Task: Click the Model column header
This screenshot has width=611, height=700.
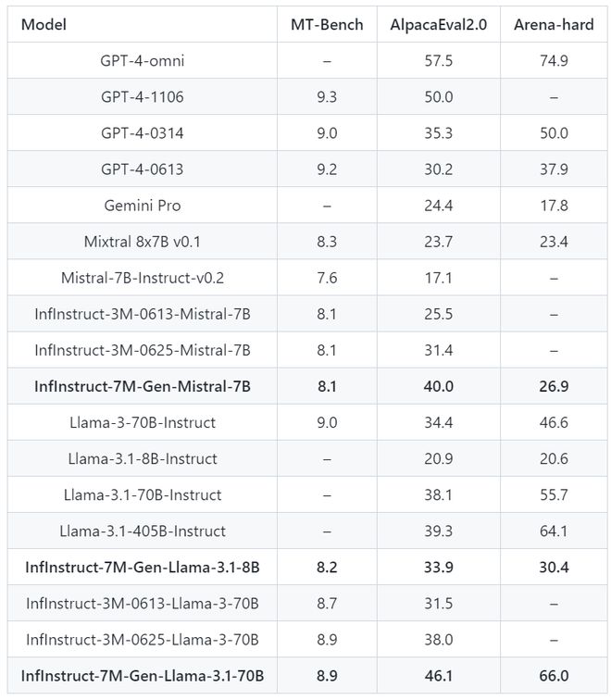Action: pos(44,25)
